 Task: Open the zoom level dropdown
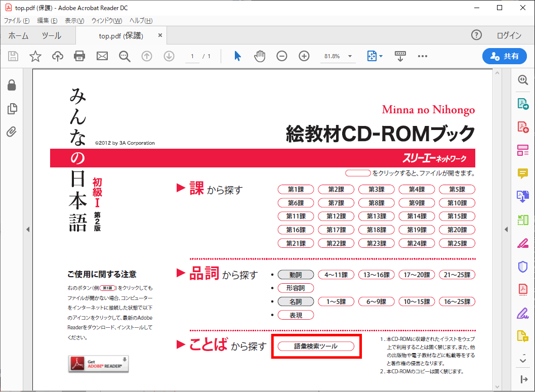coord(350,56)
